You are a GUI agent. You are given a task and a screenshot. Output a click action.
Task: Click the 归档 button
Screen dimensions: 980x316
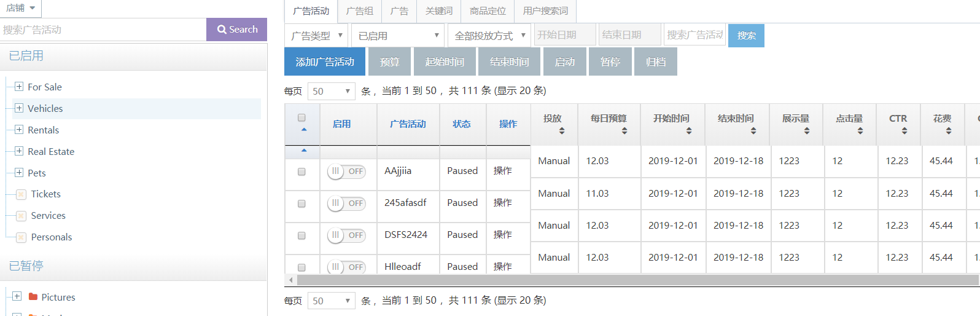pyautogui.click(x=656, y=62)
